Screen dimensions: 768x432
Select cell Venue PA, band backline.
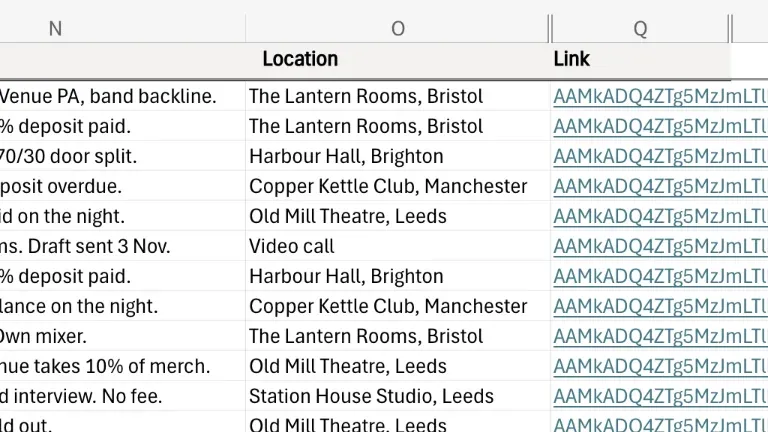click(122, 96)
